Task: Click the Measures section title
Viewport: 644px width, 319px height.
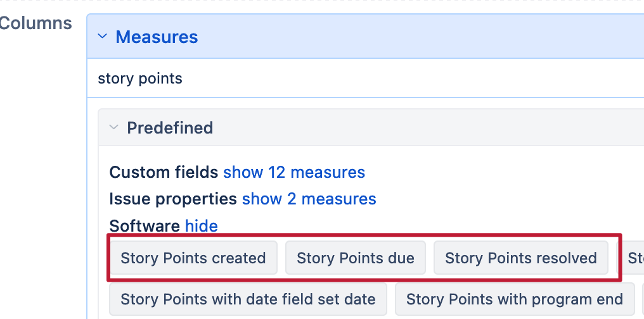Action: pyautogui.click(x=157, y=37)
